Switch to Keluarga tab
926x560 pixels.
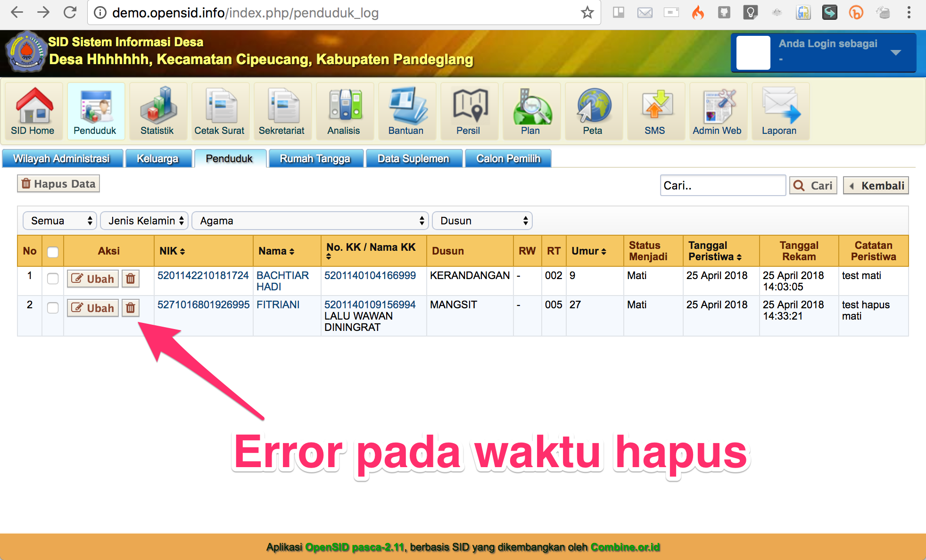[x=158, y=159]
